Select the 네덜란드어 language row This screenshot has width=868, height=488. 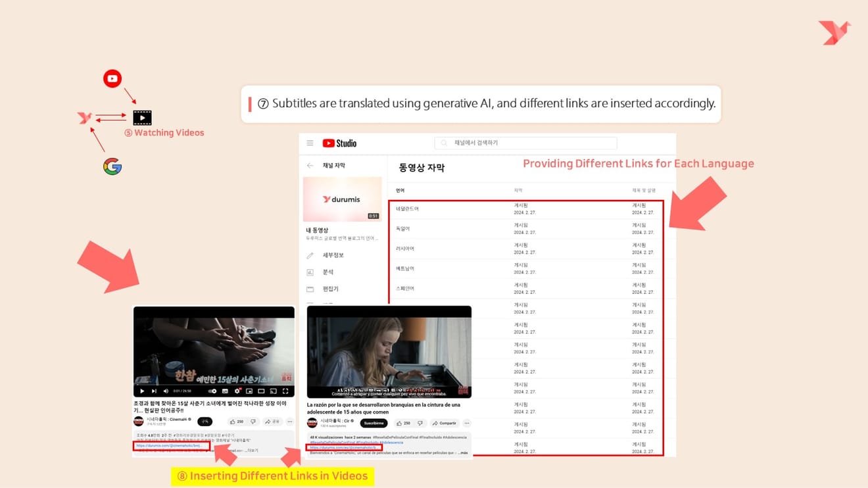tap(526, 209)
